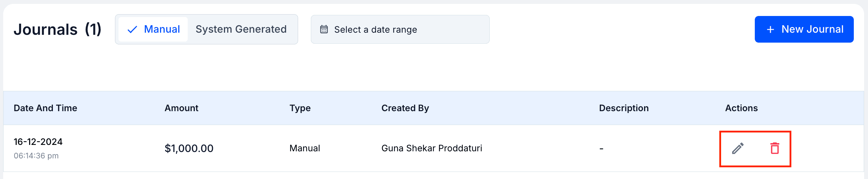Click the Created By column header
Screen dimensions: 868x179
(x=405, y=108)
